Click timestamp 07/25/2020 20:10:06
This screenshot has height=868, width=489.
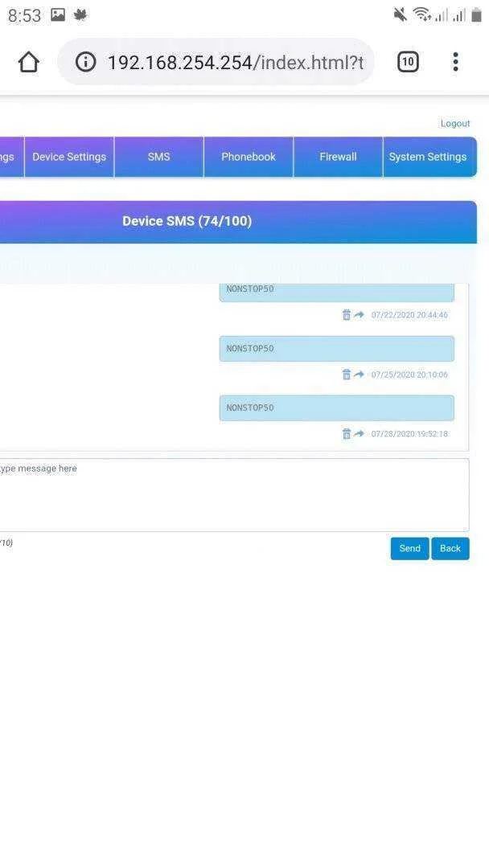pos(409,375)
